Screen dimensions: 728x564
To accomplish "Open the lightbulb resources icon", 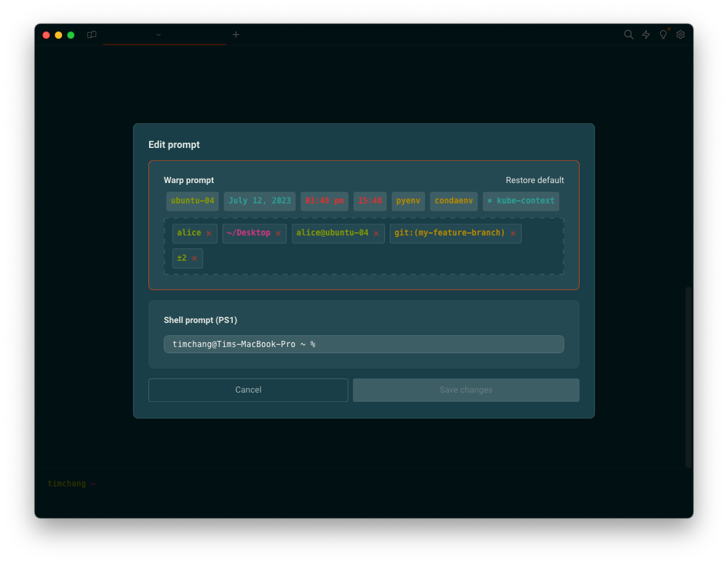I will pos(663,35).
